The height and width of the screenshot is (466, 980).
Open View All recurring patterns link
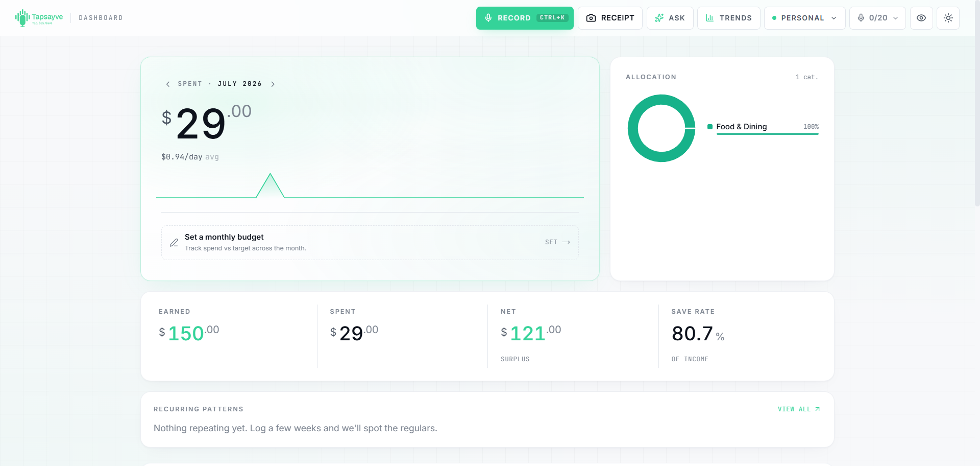pos(799,409)
